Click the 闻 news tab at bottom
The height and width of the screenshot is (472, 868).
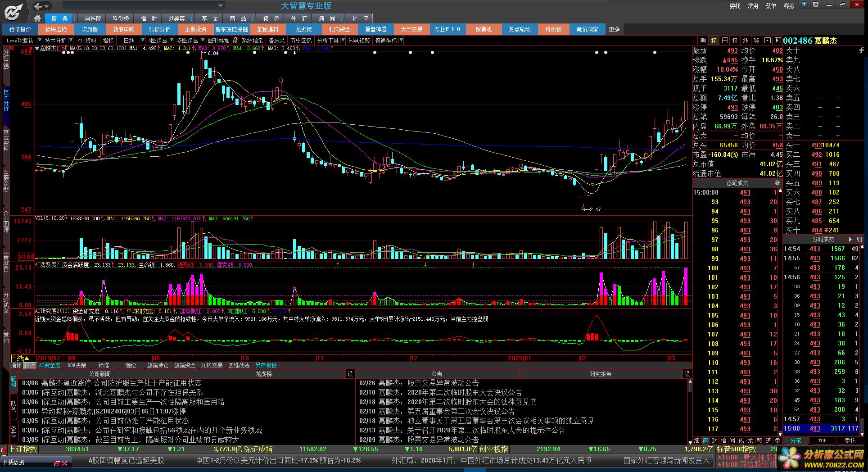point(732,440)
